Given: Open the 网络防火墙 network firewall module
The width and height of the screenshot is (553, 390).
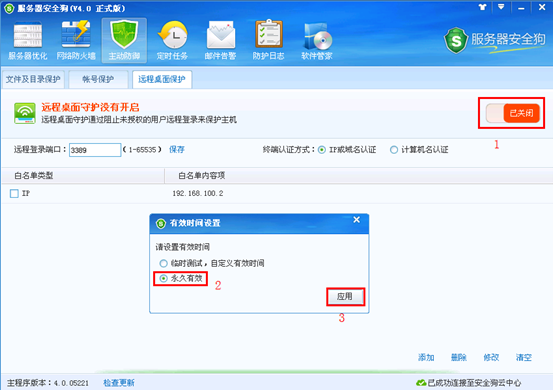Looking at the screenshot, I should coord(76,41).
